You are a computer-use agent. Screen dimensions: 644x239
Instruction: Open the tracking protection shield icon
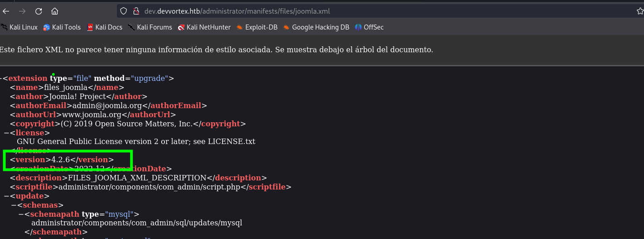tap(124, 11)
